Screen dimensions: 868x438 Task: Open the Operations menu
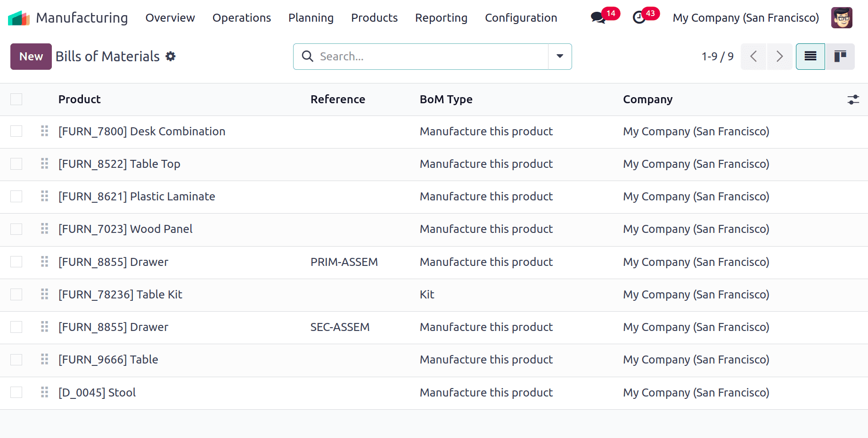click(242, 18)
